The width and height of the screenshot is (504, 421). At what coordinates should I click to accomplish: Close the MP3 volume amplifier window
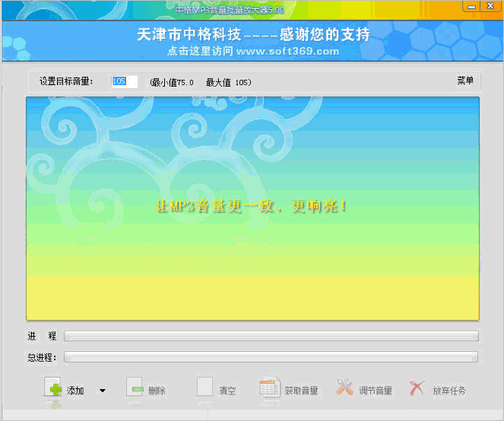point(490,6)
